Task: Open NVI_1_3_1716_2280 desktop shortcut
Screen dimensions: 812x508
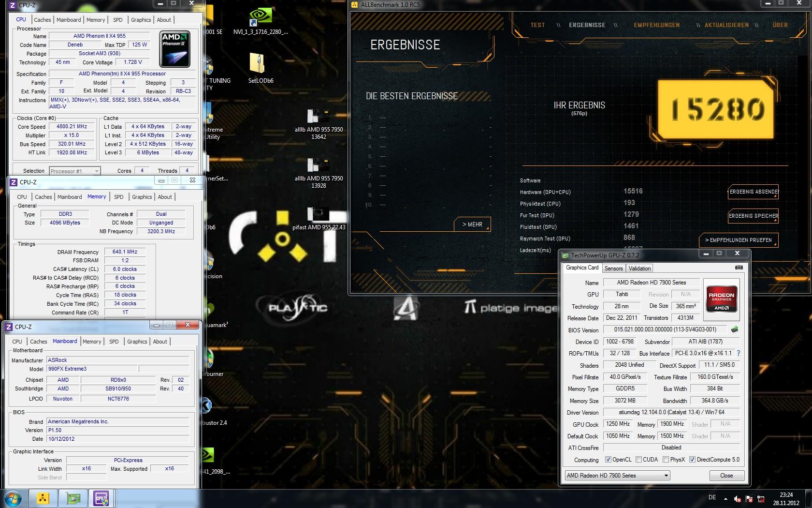Action: click(x=260, y=21)
